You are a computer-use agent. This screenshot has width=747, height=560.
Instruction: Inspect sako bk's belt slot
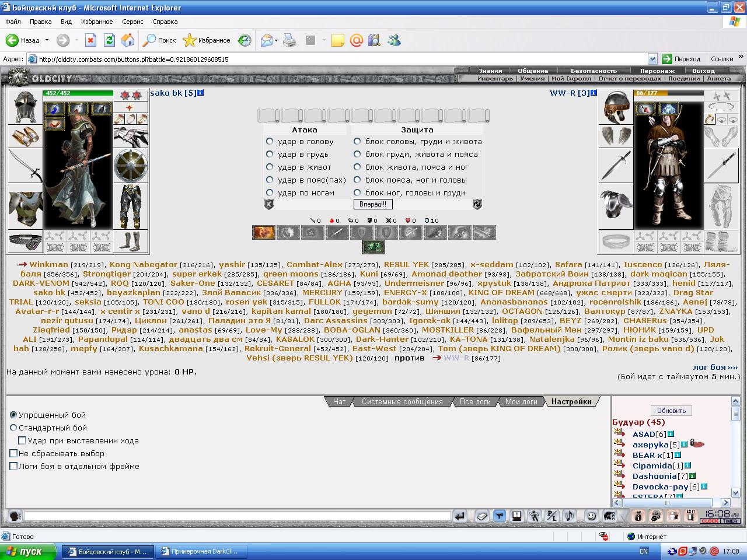click(x=26, y=240)
